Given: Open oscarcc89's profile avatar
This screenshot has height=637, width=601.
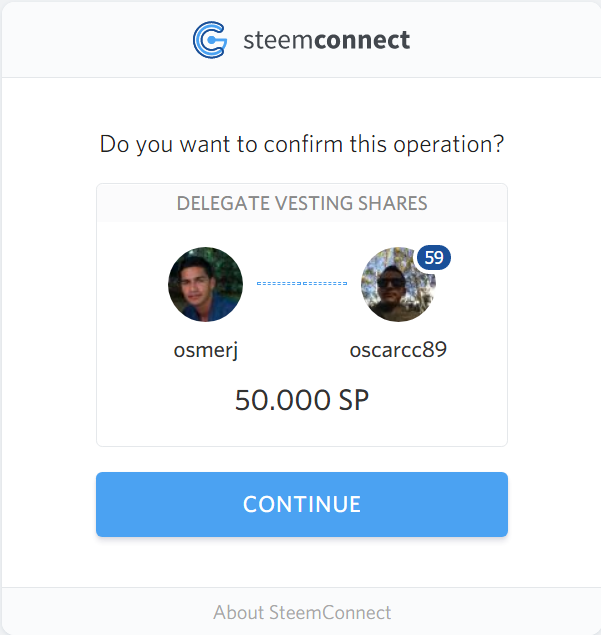Looking at the screenshot, I should point(397,285).
